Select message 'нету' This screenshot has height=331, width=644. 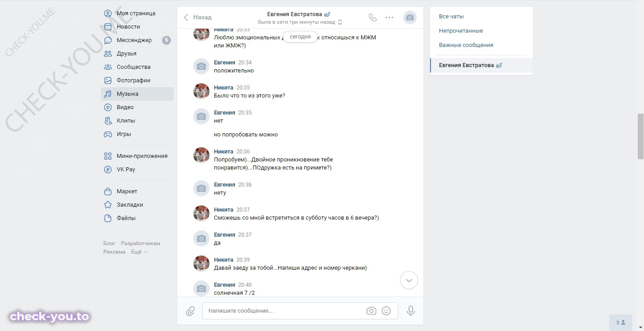point(220,193)
